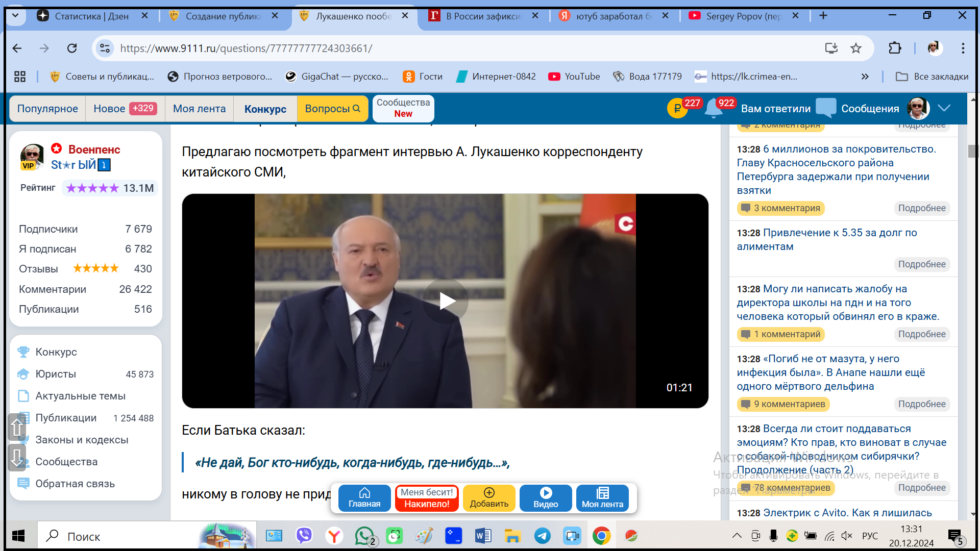Open the Chrome extensions puzzle icon
The width and height of the screenshot is (980, 551).
895,48
